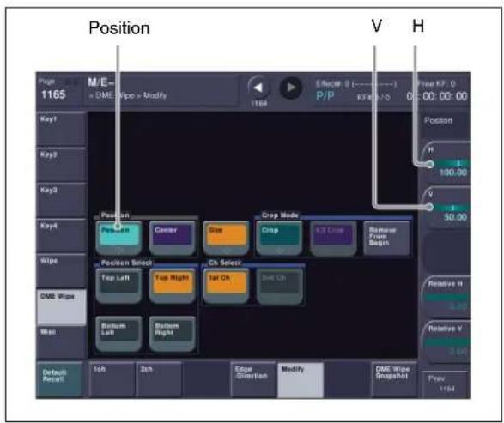Adjust the Relative V parameter
The width and height of the screenshot is (504, 423).
point(446,341)
